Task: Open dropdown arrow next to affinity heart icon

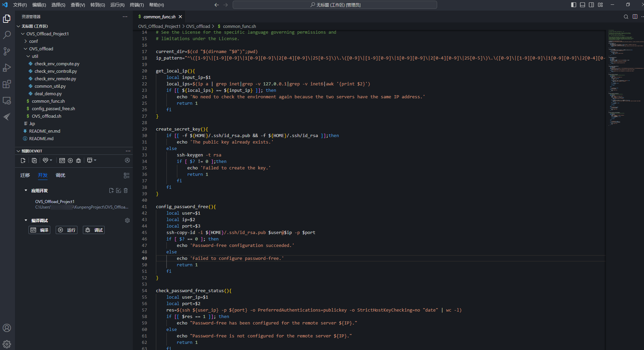Action: tap(51, 160)
